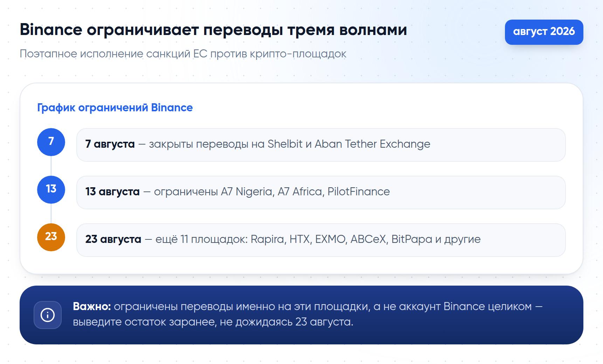Viewport: 603px width, 364px height.
Task: Click the info icon in the Важно banner
Action: pyautogui.click(x=48, y=315)
